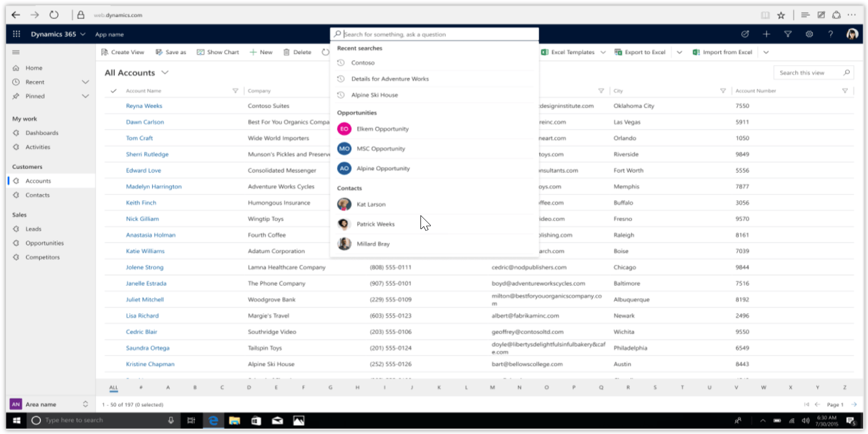Open Export to Excel dropdown arrow
The image size is (868, 434).
[x=679, y=52]
